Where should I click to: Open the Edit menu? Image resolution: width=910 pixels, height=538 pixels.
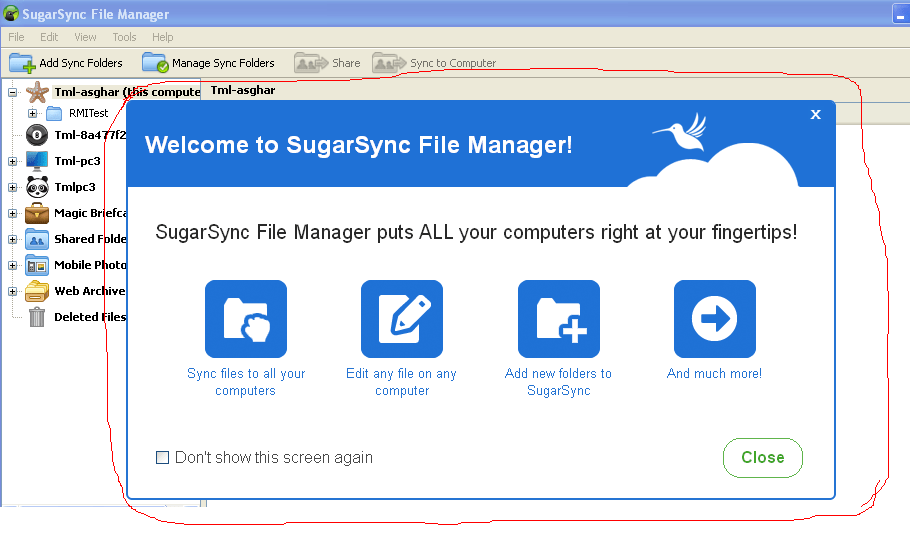49,37
